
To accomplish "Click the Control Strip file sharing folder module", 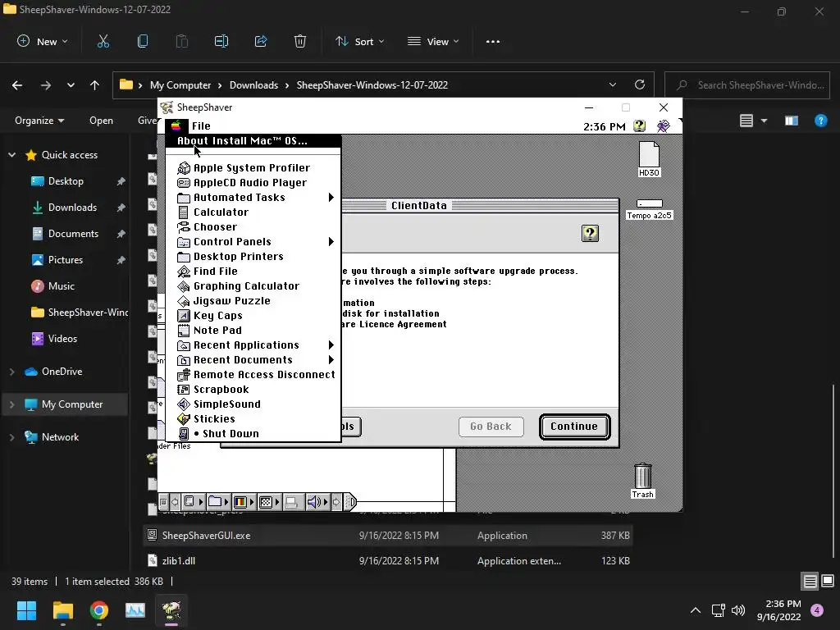I will click(218, 502).
